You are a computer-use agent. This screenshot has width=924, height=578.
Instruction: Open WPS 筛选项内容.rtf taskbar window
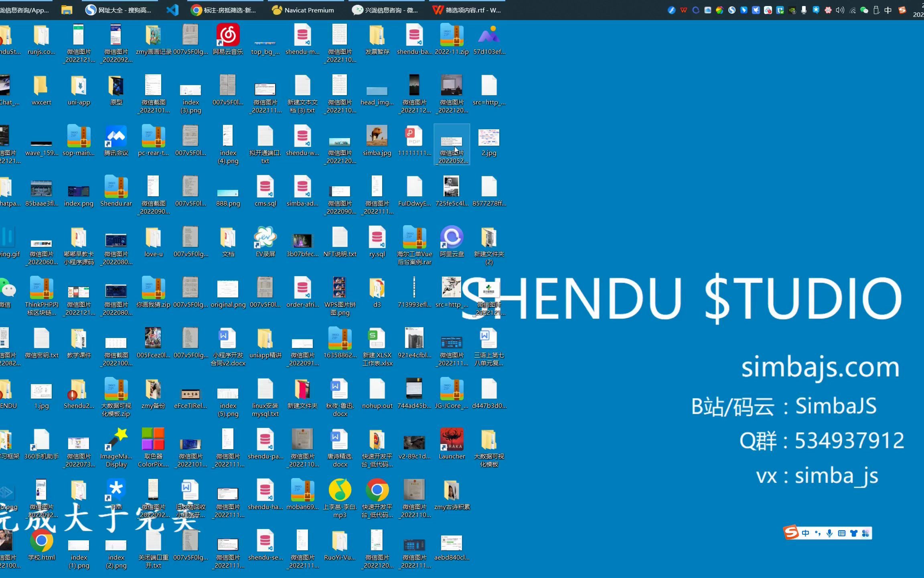pyautogui.click(x=467, y=10)
